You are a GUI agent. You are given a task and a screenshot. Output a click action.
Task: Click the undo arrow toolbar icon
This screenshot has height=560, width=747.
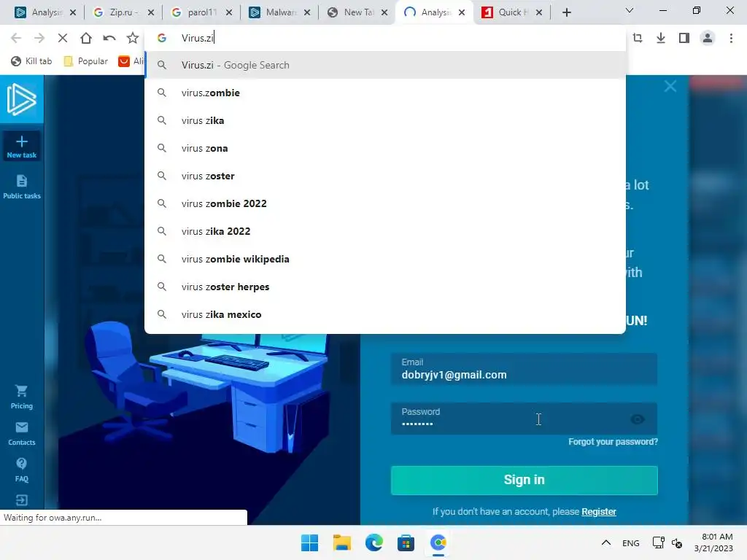click(109, 38)
